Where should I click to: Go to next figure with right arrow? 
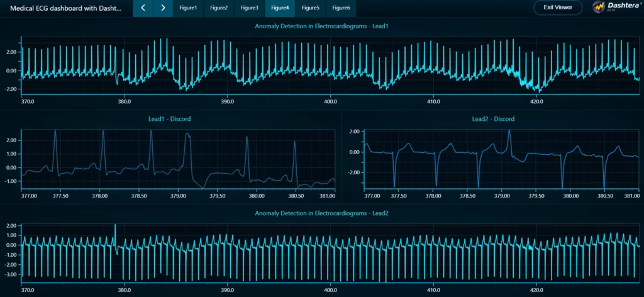(x=163, y=8)
